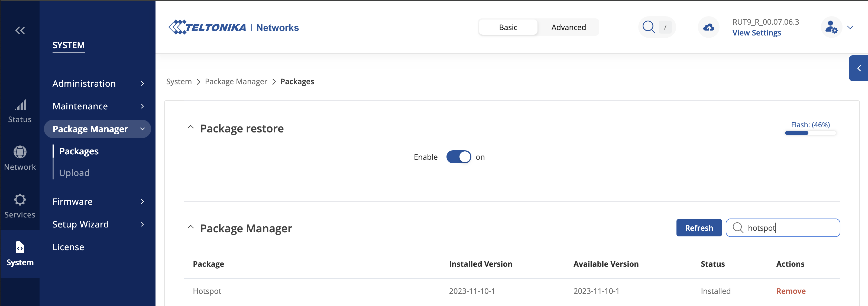The height and width of the screenshot is (306, 868).
Task: Click the Refresh button in Package Manager
Action: tap(699, 227)
